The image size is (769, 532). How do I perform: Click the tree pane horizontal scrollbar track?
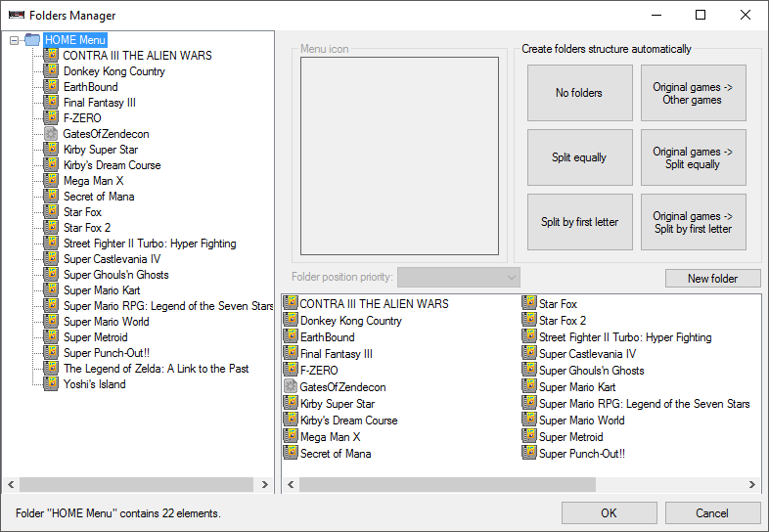point(136,485)
